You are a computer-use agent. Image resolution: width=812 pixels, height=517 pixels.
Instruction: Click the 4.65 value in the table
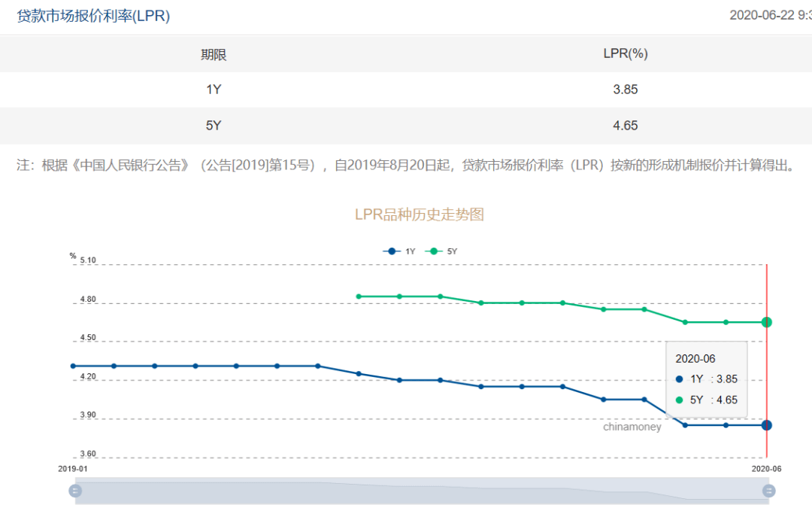625,126
